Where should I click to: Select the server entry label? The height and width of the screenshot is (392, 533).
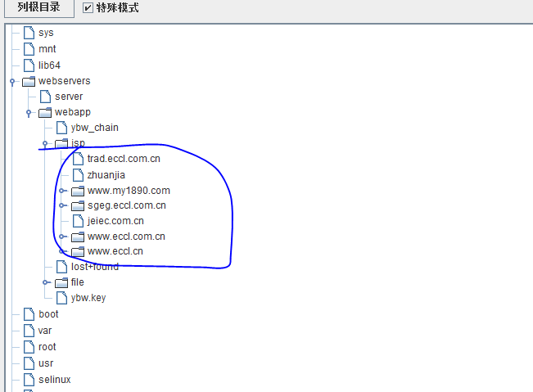click(69, 97)
